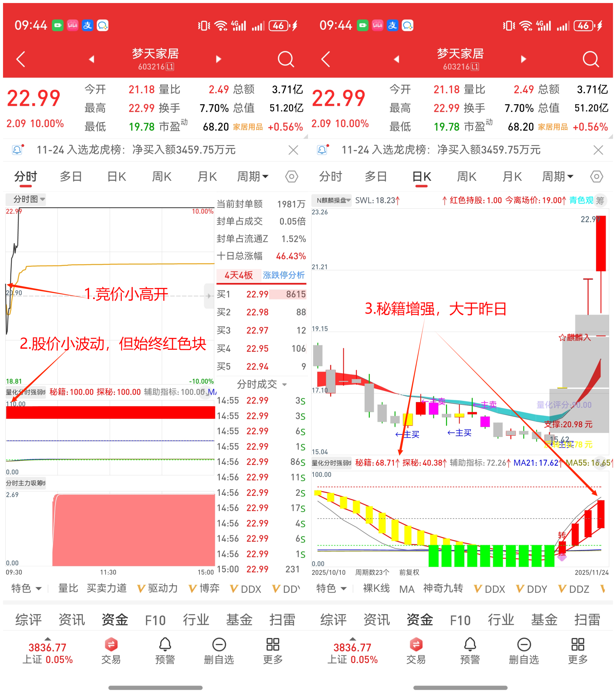Dismiss the 龙虎榜 notice on left screen
Screen dimensions: 616x698
(293, 150)
